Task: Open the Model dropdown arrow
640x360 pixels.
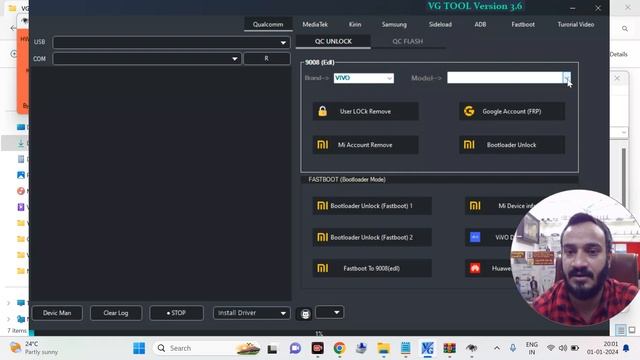Action: [567, 78]
